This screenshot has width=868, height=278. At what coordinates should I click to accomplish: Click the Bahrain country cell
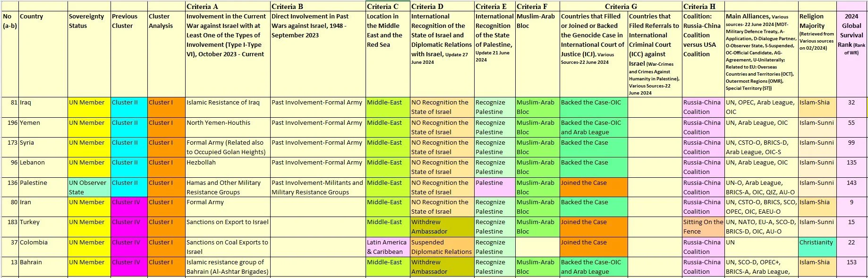[43, 267]
